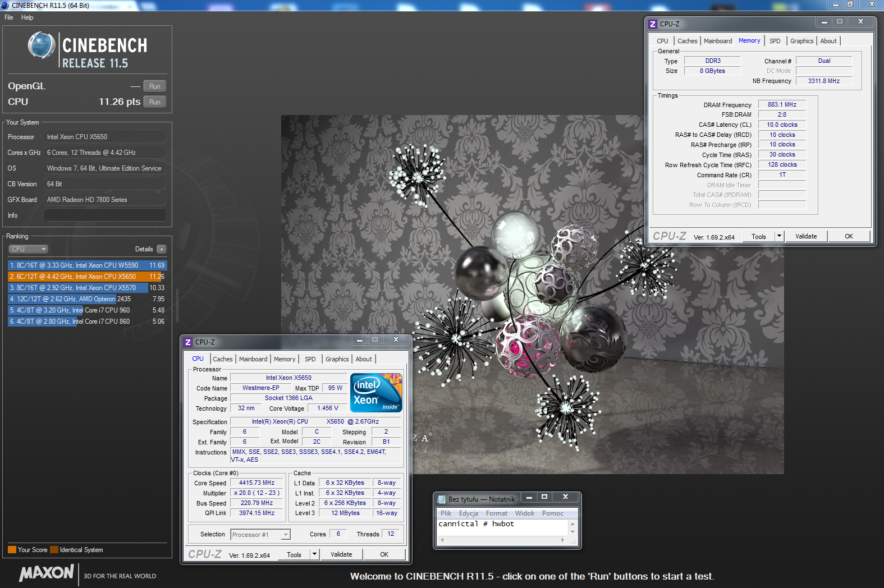Open the ranking Details arrow button
884x588 pixels.
[x=161, y=249]
